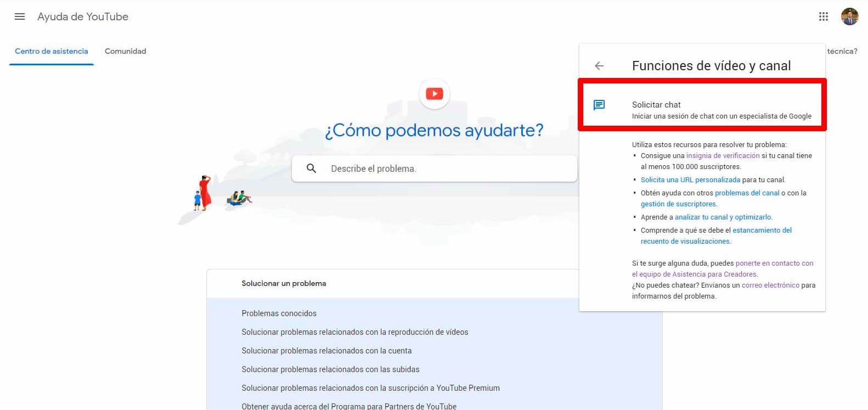
Task: Open analizar tu canal y optimizarlo link
Action: (x=723, y=217)
